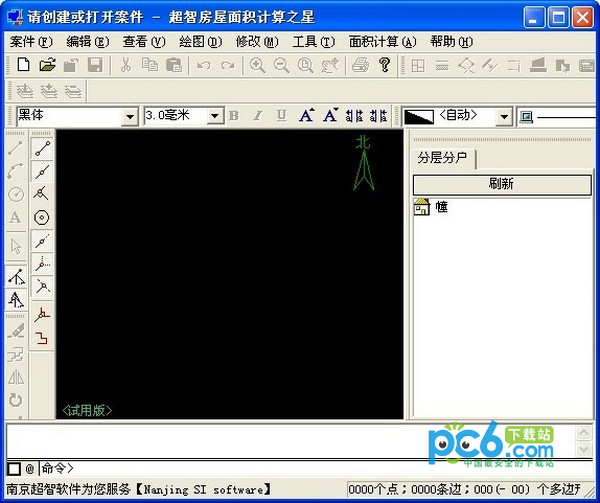The width and height of the screenshot is (600, 503).
Task: Minimize the application window
Action: click(x=534, y=18)
